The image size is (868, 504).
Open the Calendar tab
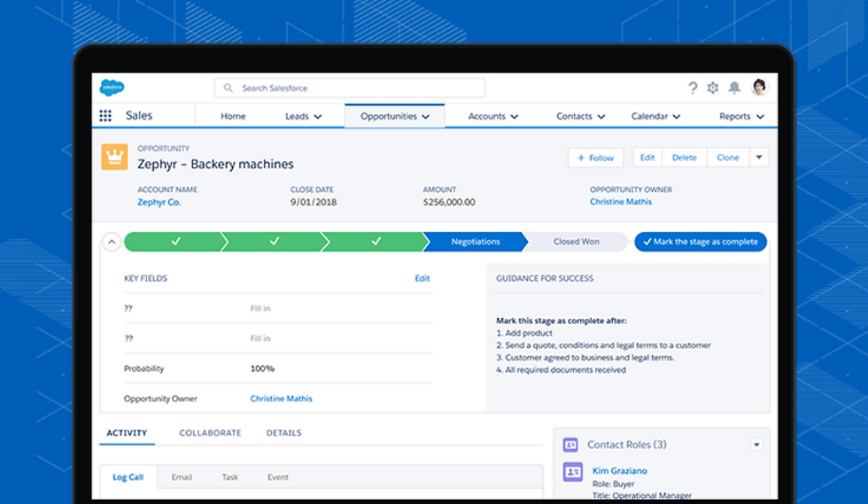(x=649, y=116)
